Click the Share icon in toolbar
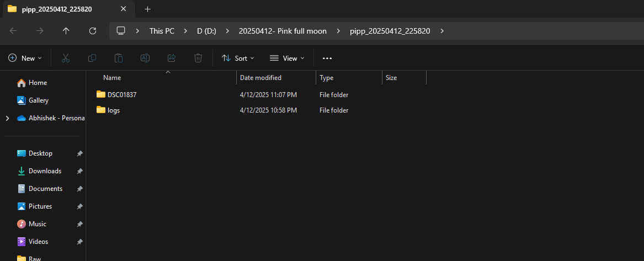 click(x=172, y=58)
